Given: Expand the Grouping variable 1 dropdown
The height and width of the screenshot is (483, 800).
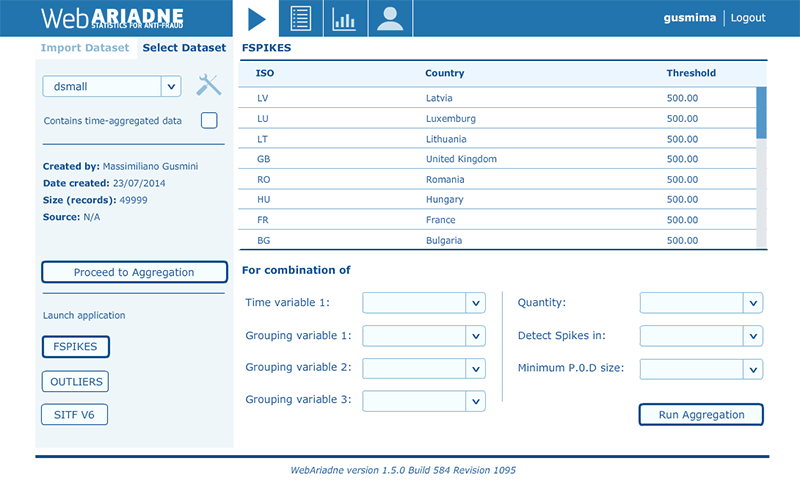Looking at the screenshot, I should point(474,336).
